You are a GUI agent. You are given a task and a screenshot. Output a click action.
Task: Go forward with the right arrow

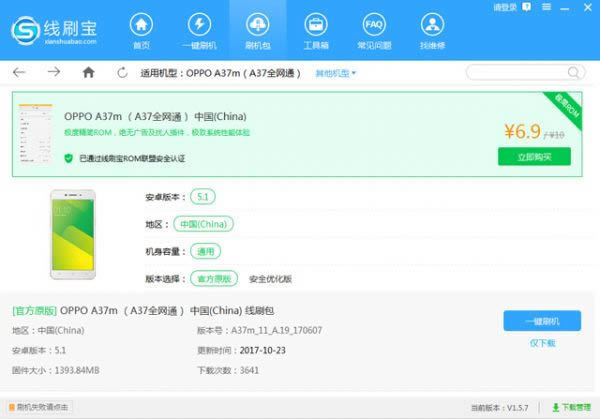click(54, 73)
